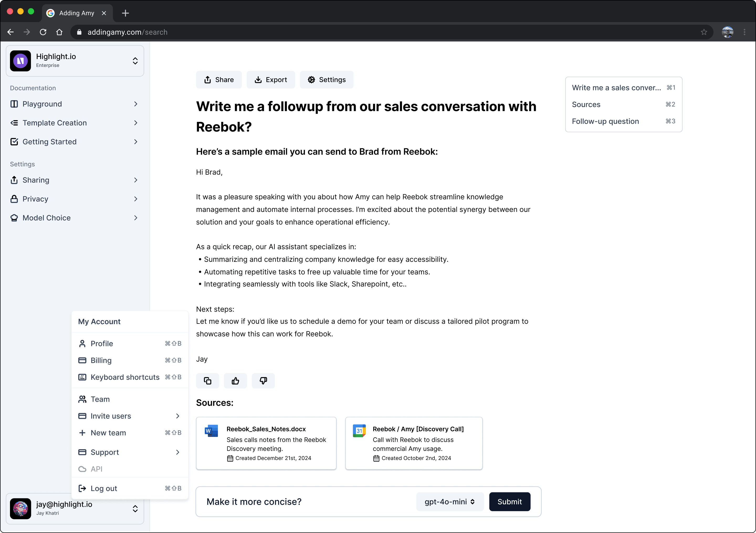Expand the Model Choice chevron

pyautogui.click(x=136, y=218)
